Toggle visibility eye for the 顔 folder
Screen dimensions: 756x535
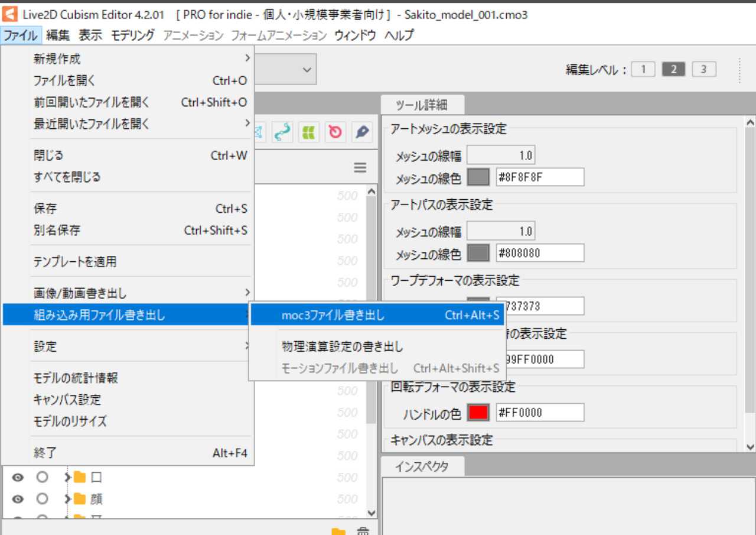(x=18, y=499)
